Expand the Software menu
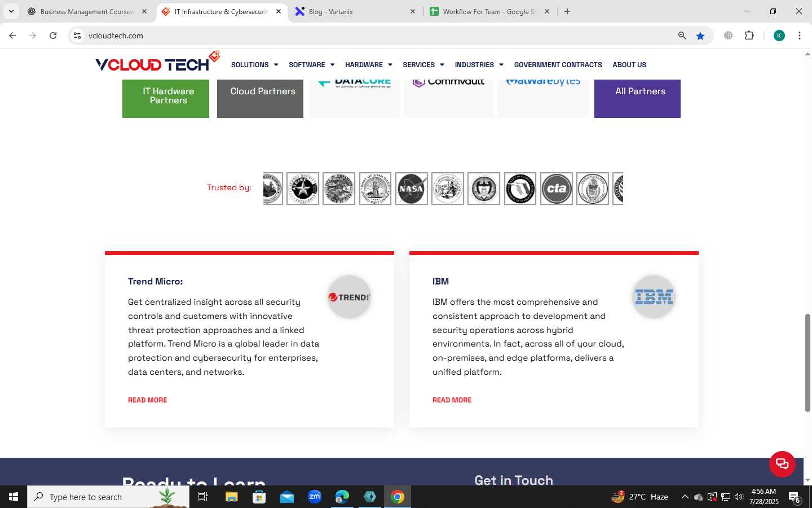This screenshot has width=812, height=508. [x=311, y=65]
